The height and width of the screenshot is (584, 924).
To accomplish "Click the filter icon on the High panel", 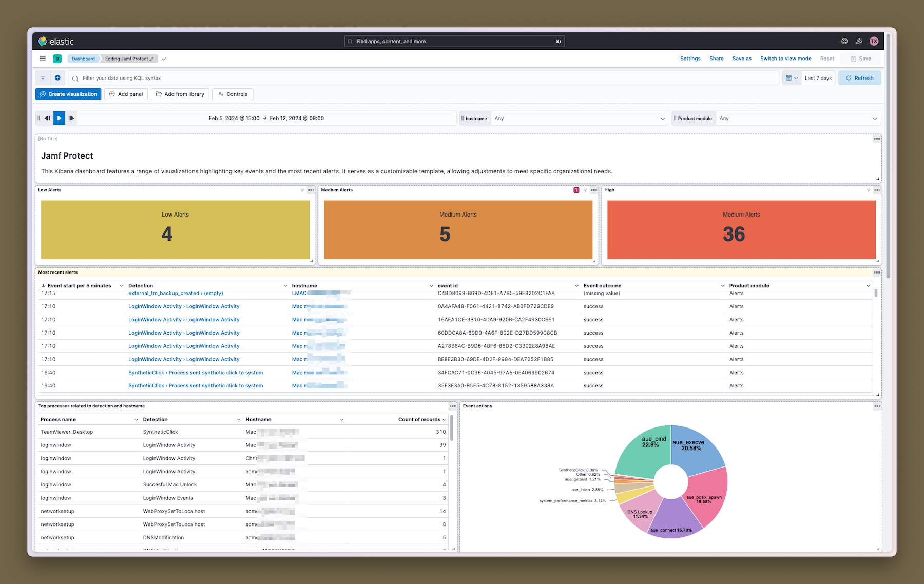I will 868,190.
